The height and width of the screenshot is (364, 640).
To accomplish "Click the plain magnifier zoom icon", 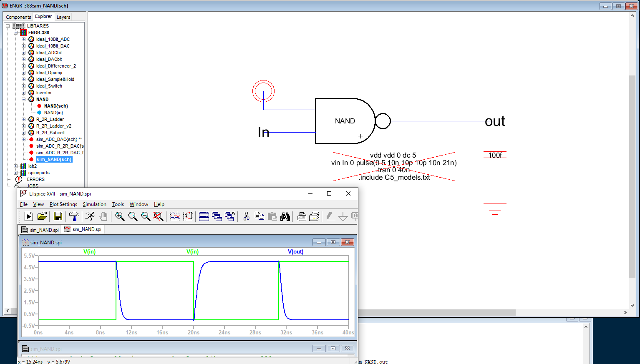I will (x=133, y=216).
